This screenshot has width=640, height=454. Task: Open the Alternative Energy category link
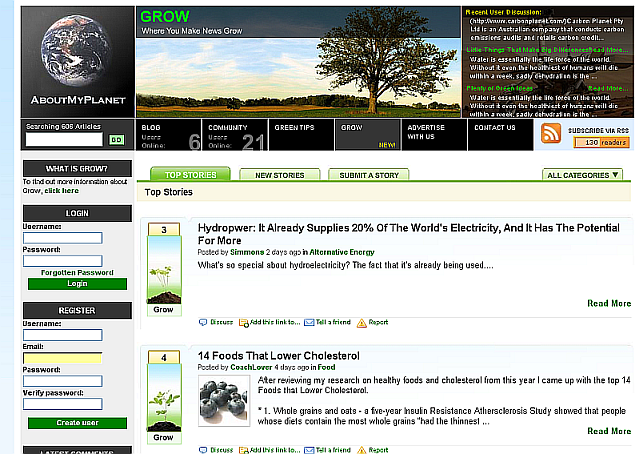(x=342, y=252)
